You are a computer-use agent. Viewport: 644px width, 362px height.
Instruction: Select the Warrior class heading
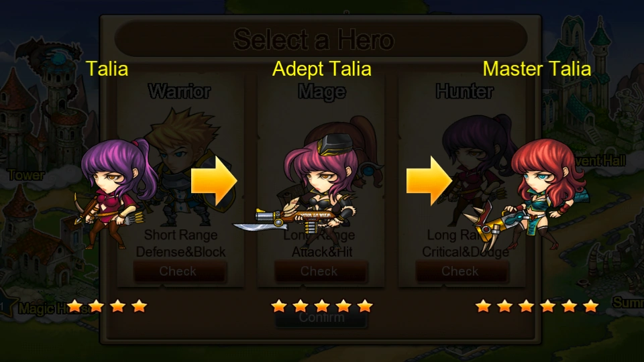pyautogui.click(x=180, y=91)
